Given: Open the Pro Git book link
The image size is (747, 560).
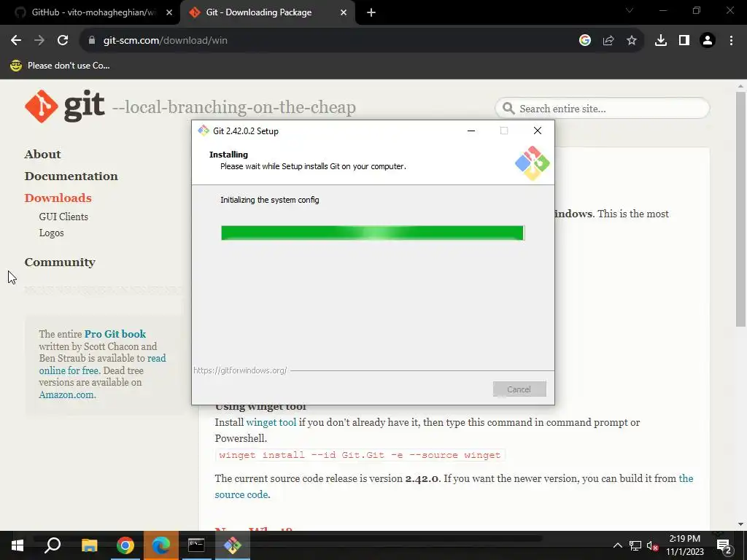Looking at the screenshot, I should 115,334.
